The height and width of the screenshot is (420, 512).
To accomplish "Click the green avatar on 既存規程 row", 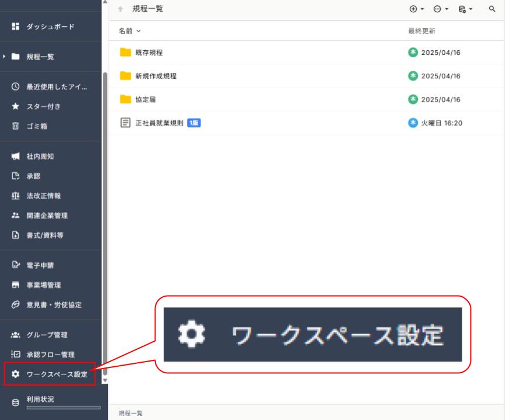I will click(x=413, y=52).
